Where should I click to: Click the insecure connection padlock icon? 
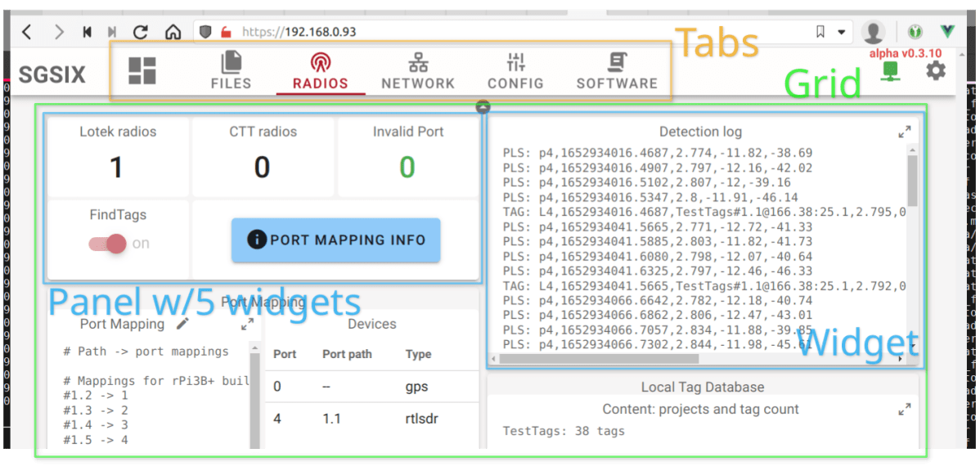(227, 31)
